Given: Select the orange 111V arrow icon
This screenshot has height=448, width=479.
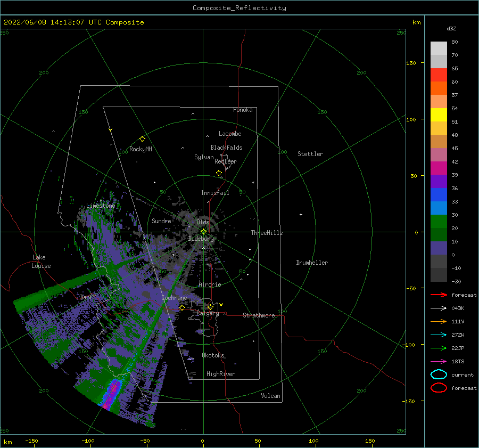Looking at the screenshot, I should pos(439,321).
